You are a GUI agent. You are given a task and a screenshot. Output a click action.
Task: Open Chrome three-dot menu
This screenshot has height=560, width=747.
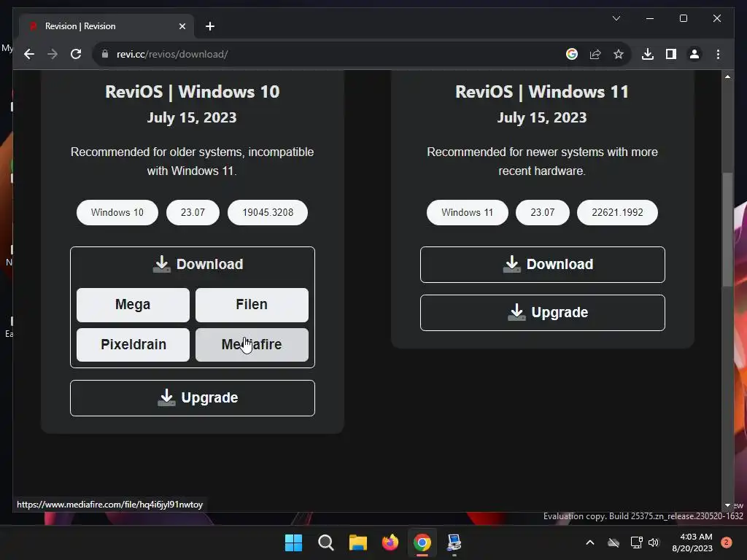(718, 54)
